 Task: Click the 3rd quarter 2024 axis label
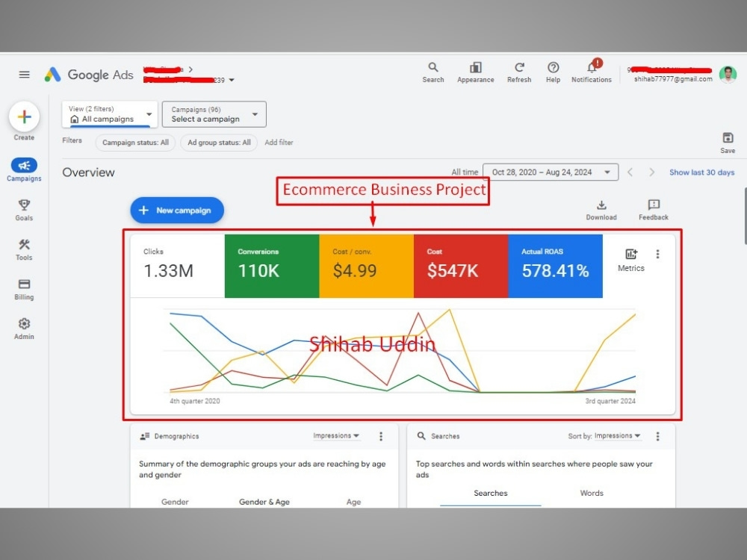[610, 401]
